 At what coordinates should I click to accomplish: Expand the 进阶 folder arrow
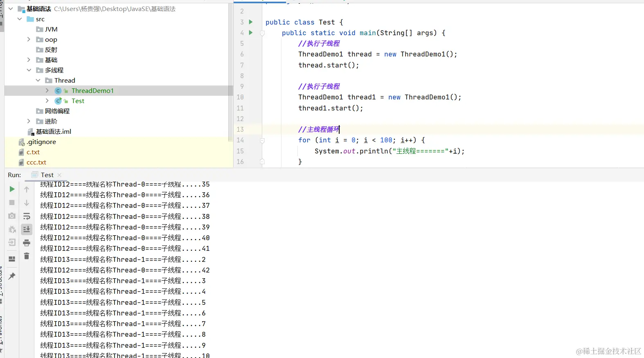tap(29, 121)
